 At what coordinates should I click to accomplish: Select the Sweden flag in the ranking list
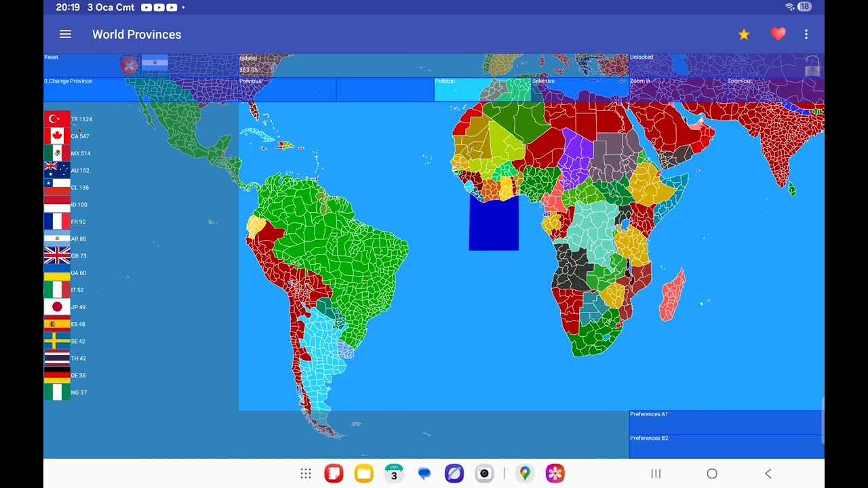tap(57, 341)
